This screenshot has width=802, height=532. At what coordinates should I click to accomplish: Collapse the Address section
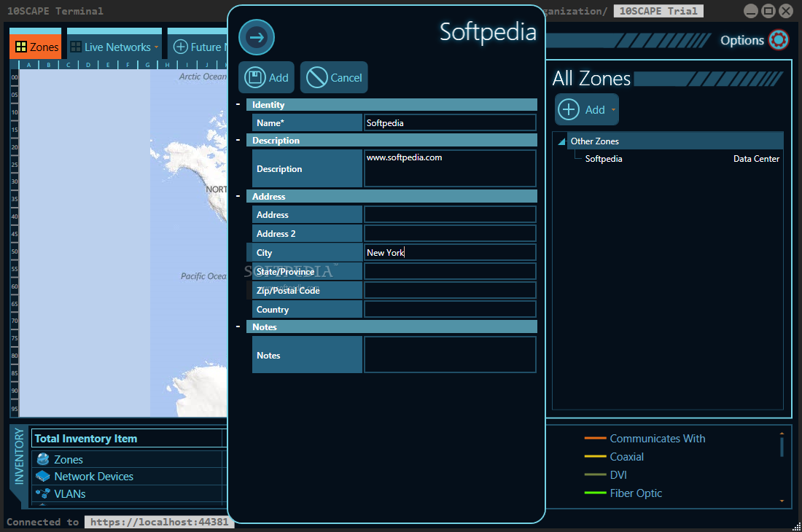(x=238, y=196)
